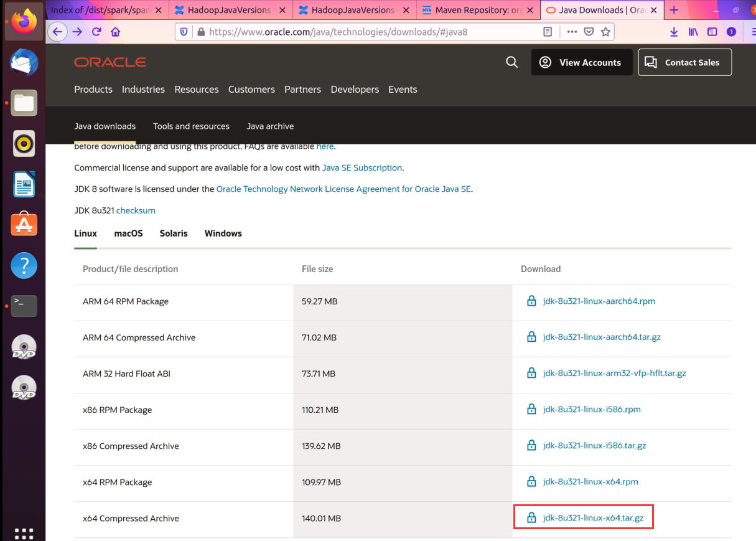Download jdk-8u321-linux-x64.tar.gz
The height and width of the screenshot is (541, 756).
[593, 518]
